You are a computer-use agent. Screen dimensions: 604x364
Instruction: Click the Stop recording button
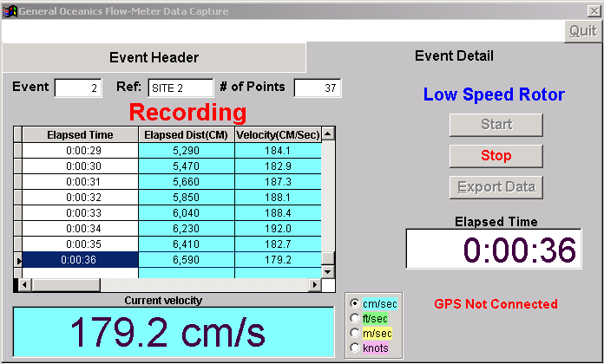pyautogui.click(x=496, y=156)
